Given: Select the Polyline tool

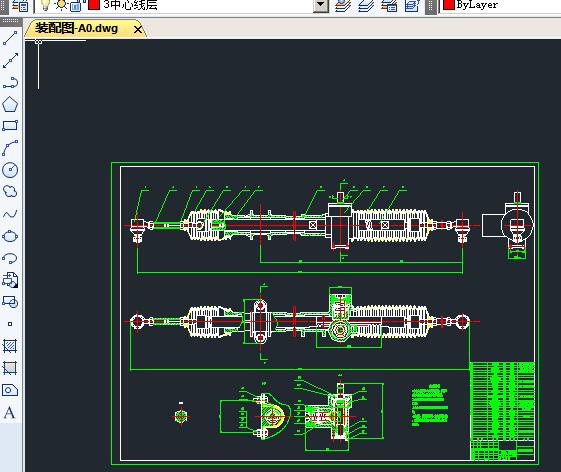Looking at the screenshot, I should tap(10, 82).
